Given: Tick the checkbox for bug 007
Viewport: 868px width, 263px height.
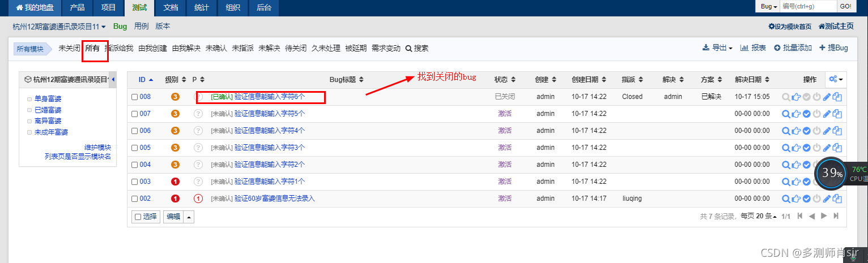Looking at the screenshot, I should coord(135,114).
